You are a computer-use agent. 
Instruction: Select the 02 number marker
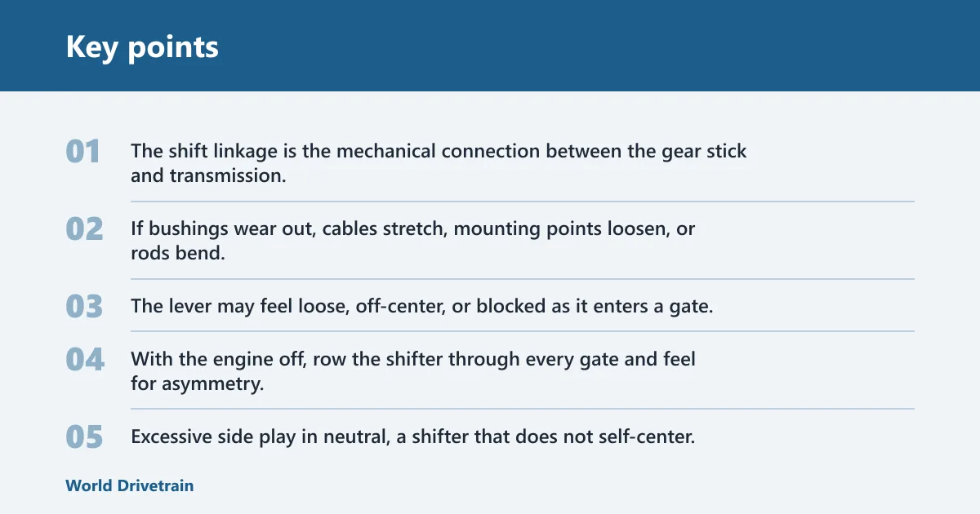click(x=84, y=229)
